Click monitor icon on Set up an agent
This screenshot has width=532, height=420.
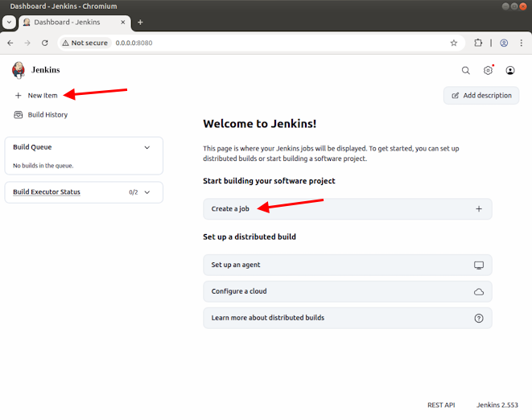coord(479,265)
